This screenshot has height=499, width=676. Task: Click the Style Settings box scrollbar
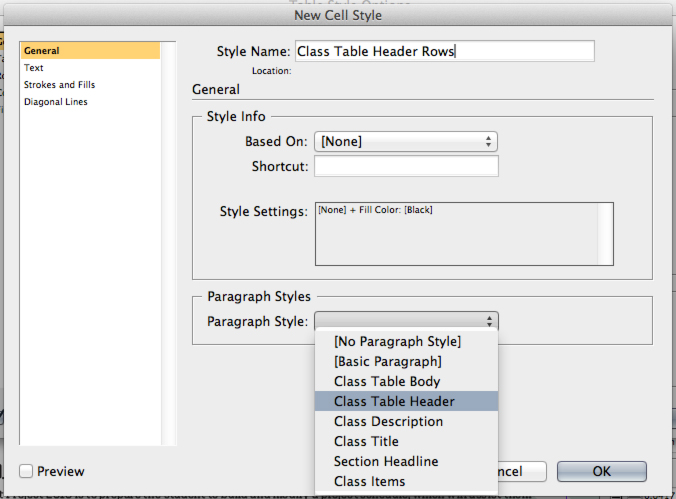click(x=605, y=234)
